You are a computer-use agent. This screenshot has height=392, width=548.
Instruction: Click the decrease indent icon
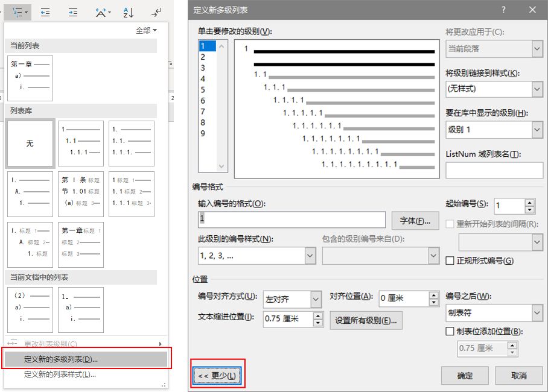click(45, 13)
